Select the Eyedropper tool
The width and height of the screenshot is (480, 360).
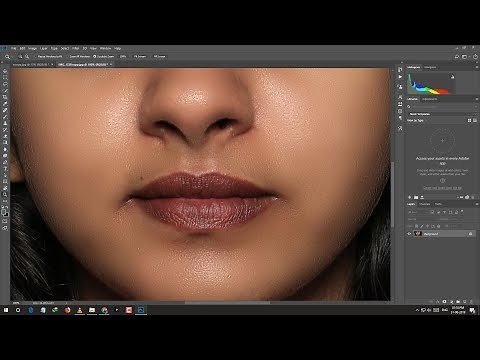tap(5, 104)
